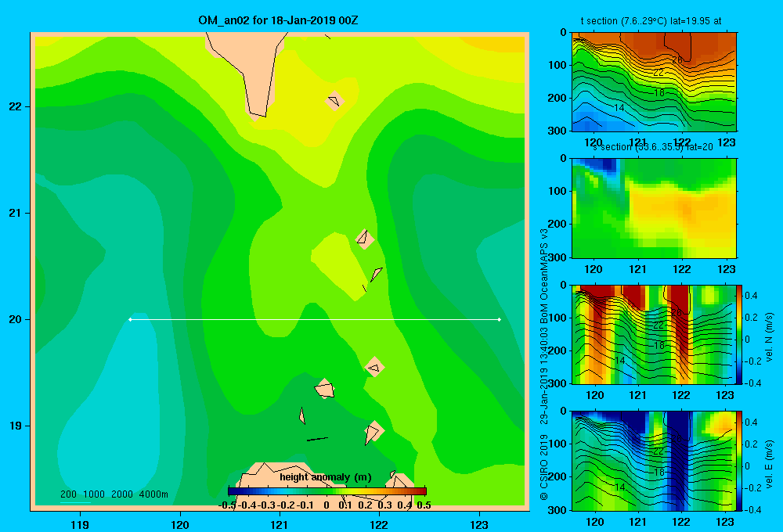Select east endpoint diamond of white section line
783x532 pixels.
tap(500, 319)
